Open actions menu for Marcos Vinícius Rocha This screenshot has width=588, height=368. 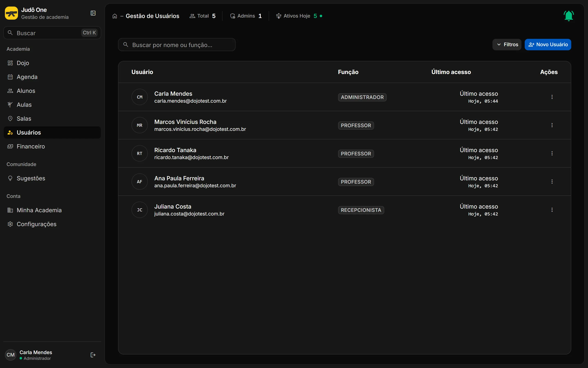click(x=552, y=125)
